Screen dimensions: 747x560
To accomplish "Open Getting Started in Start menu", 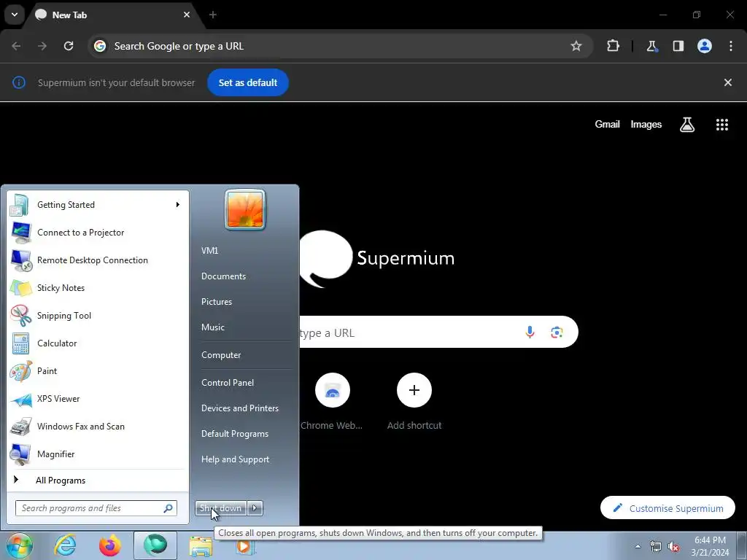I will tap(97, 205).
